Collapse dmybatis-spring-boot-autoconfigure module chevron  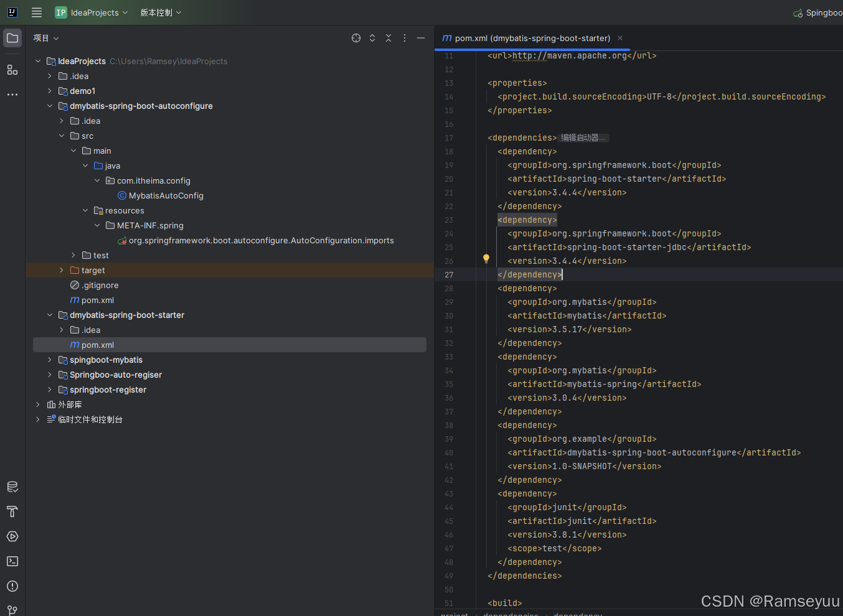[50, 106]
